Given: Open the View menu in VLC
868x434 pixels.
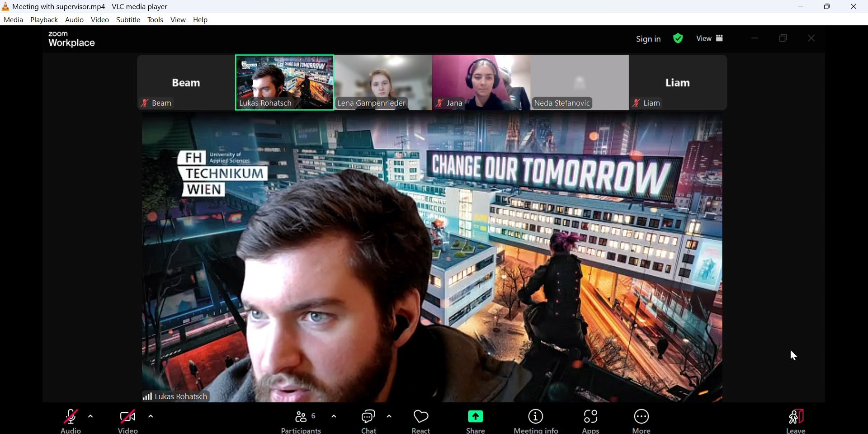Looking at the screenshot, I should [178, 20].
